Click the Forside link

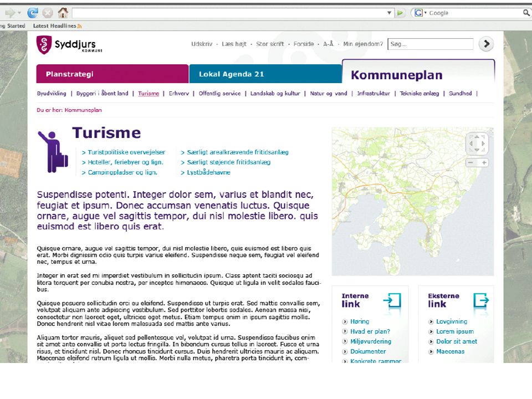304,44
